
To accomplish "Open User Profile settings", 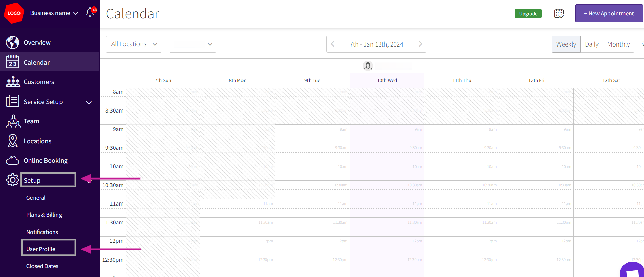I will [x=41, y=249].
